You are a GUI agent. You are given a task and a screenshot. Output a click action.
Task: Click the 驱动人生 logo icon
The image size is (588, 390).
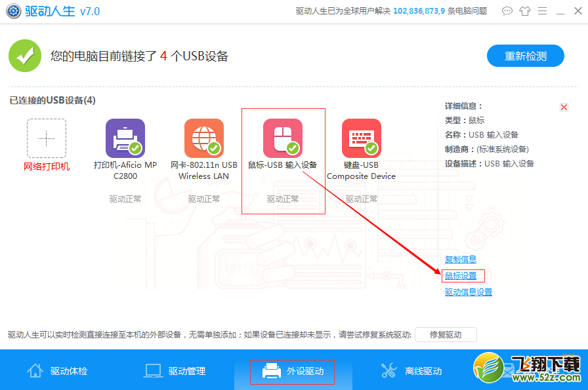coord(14,11)
